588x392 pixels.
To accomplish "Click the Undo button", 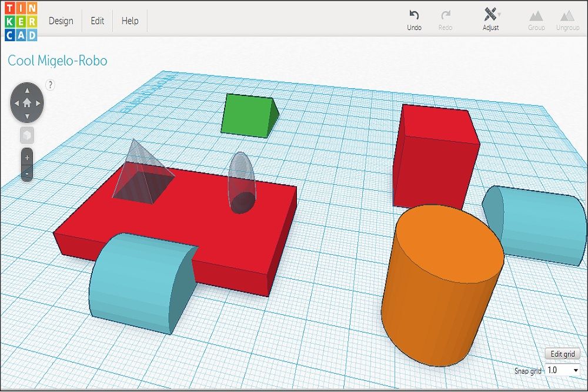I will [414, 20].
